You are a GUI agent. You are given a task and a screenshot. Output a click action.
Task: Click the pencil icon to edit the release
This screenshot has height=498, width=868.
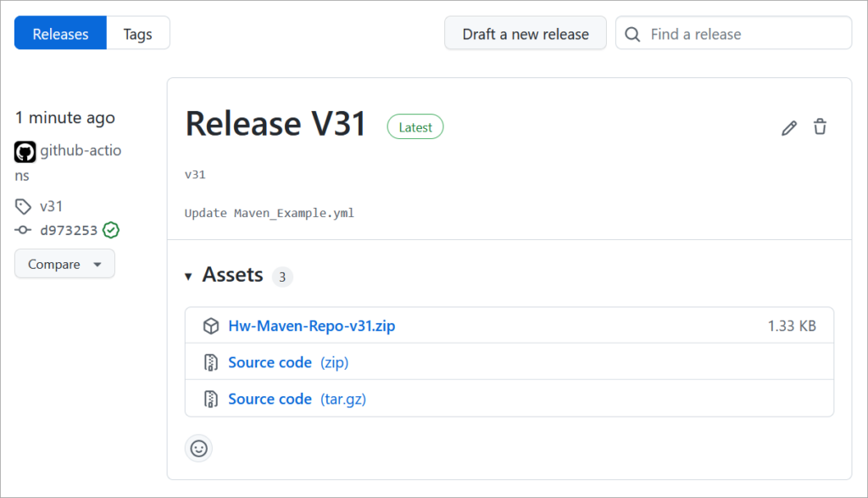coord(789,126)
